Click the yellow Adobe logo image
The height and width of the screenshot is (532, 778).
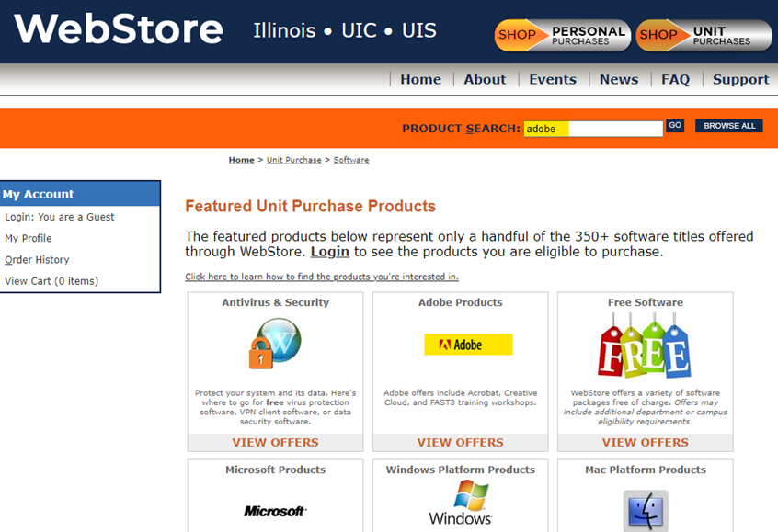pos(468,344)
